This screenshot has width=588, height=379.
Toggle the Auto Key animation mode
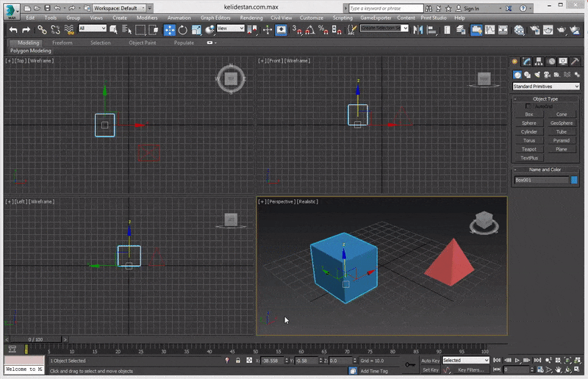[x=430, y=361]
